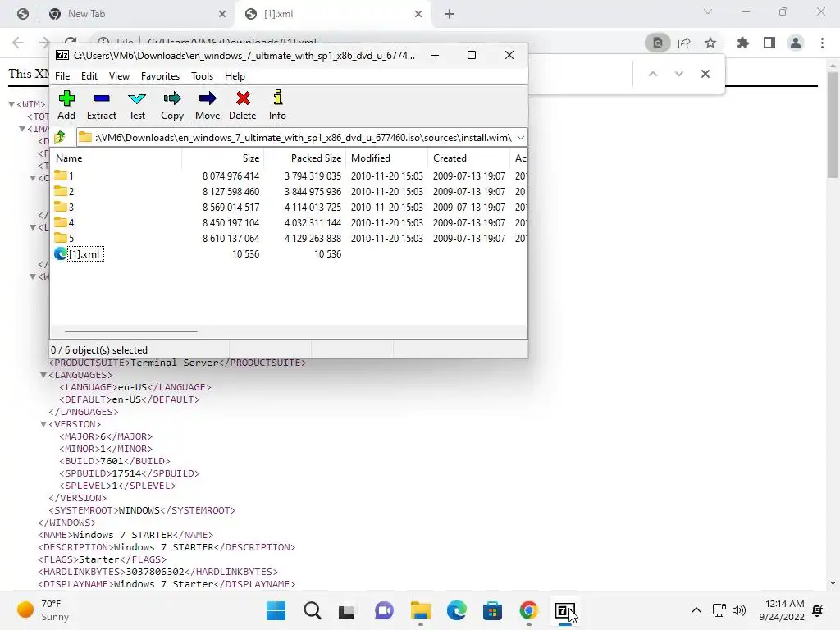
Task: Collapse the VERSION XML node
Action: [x=43, y=424]
